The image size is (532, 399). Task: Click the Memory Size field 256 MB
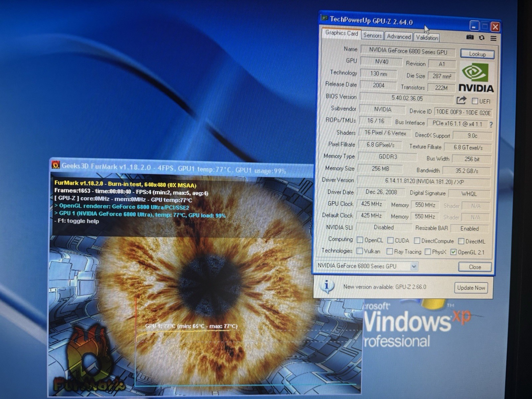(380, 169)
